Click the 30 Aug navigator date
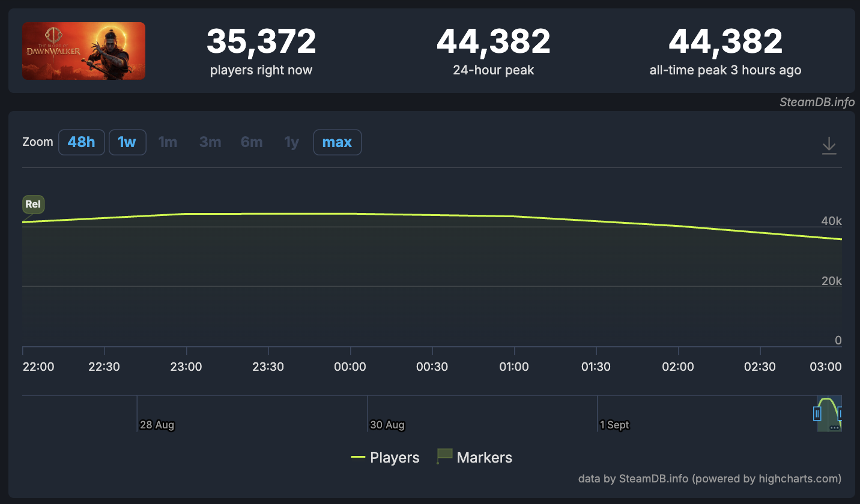860x504 pixels. click(387, 425)
